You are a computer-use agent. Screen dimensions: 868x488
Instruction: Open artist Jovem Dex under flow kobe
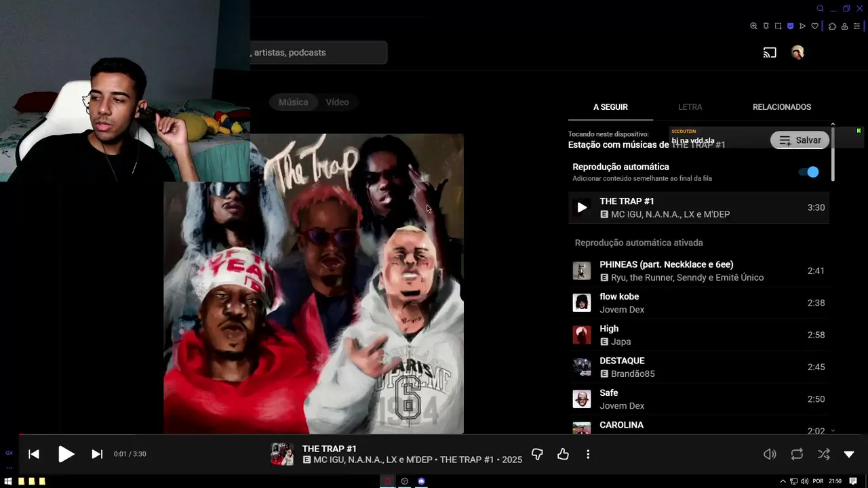[x=622, y=310]
